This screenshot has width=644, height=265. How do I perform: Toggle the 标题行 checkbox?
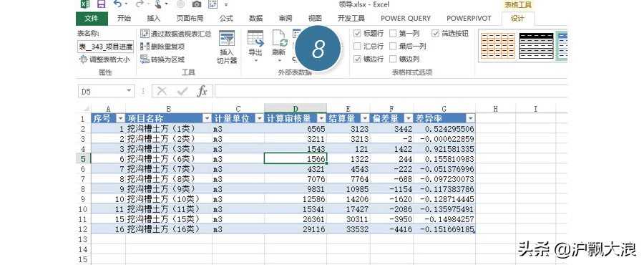click(357, 33)
